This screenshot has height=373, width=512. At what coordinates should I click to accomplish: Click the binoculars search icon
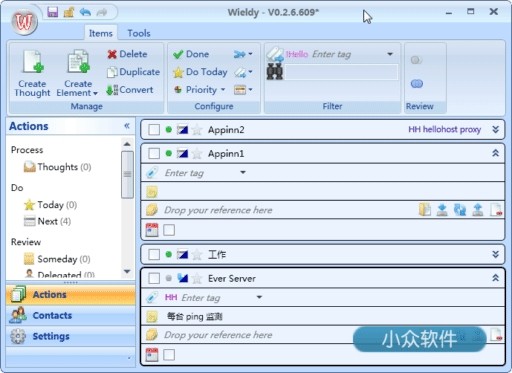(275, 72)
